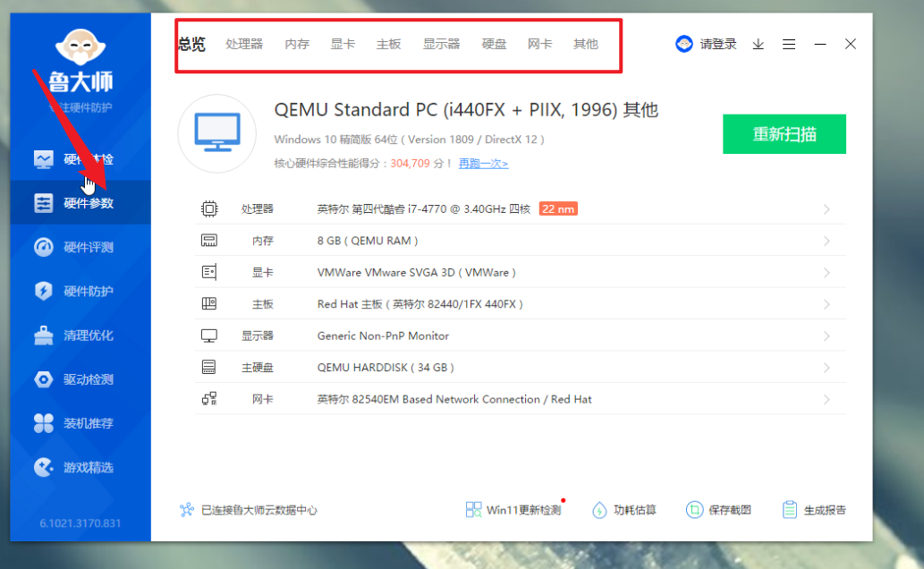Open the 功耗估算 tool

623,509
